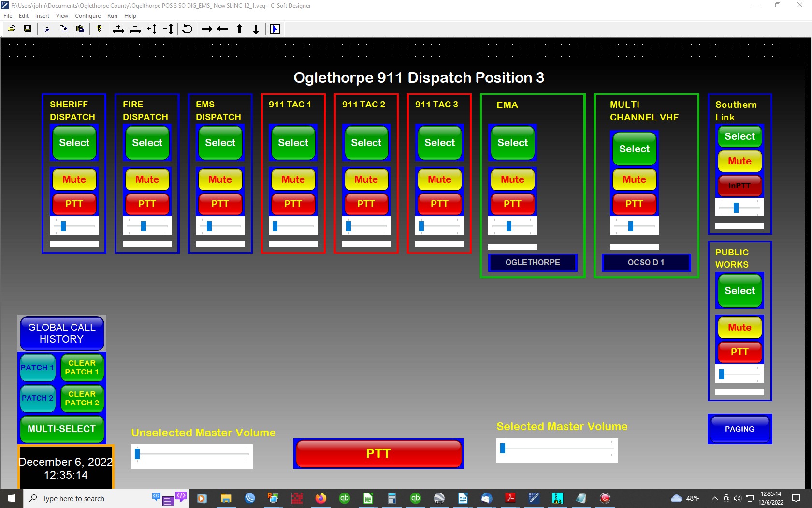Click the Save floppy disk icon

[x=28, y=29]
